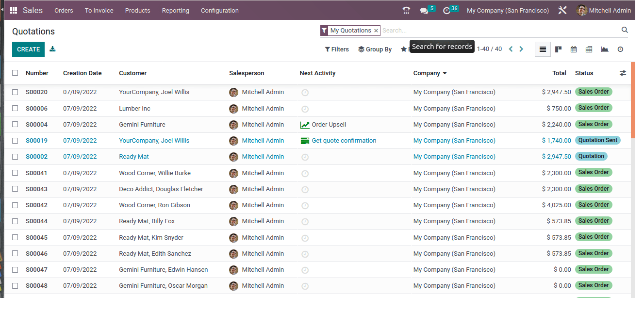Click in the Search input field
This screenshot has height=312, width=644.
click(500, 30)
